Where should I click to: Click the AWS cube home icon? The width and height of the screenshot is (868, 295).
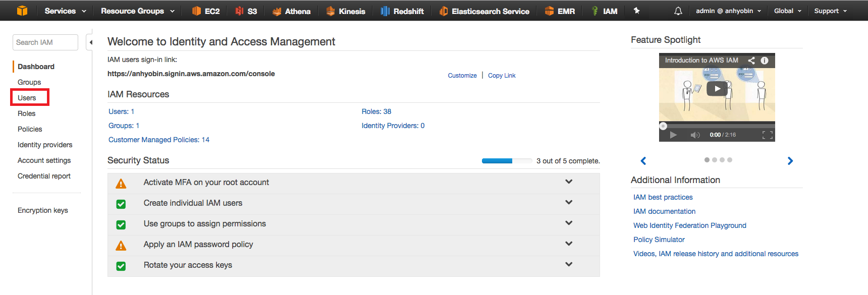(22, 11)
